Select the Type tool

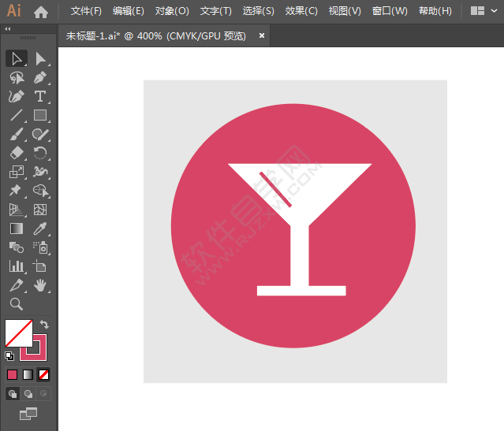[x=40, y=97]
